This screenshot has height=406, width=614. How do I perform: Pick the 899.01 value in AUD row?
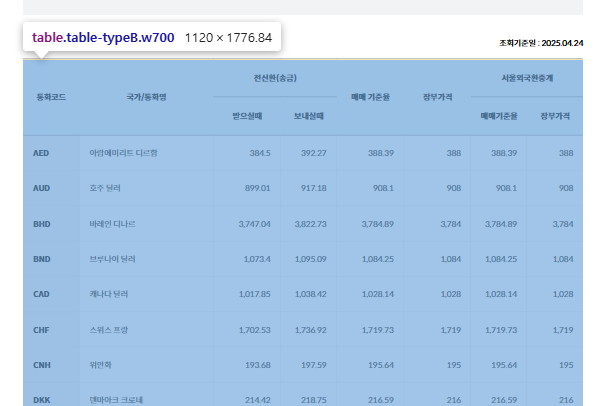coord(257,188)
